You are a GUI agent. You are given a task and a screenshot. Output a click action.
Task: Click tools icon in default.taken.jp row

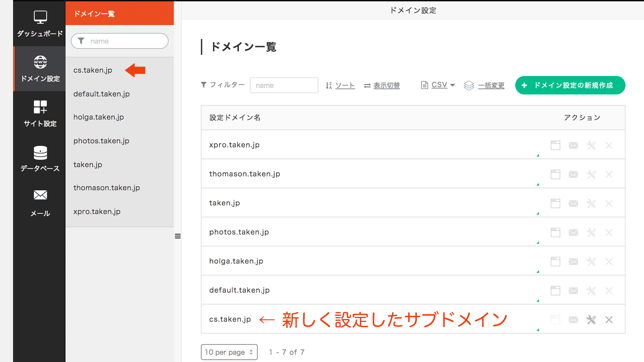591,291
